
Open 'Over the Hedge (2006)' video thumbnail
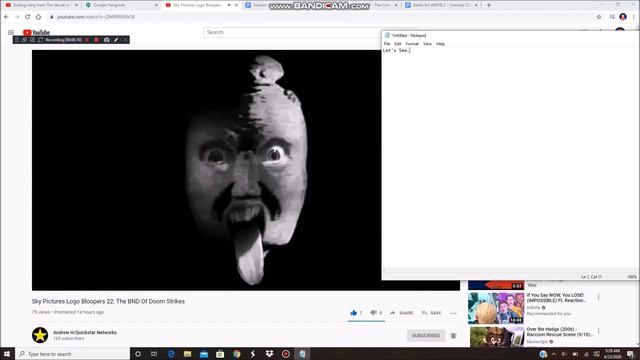(x=496, y=337)
